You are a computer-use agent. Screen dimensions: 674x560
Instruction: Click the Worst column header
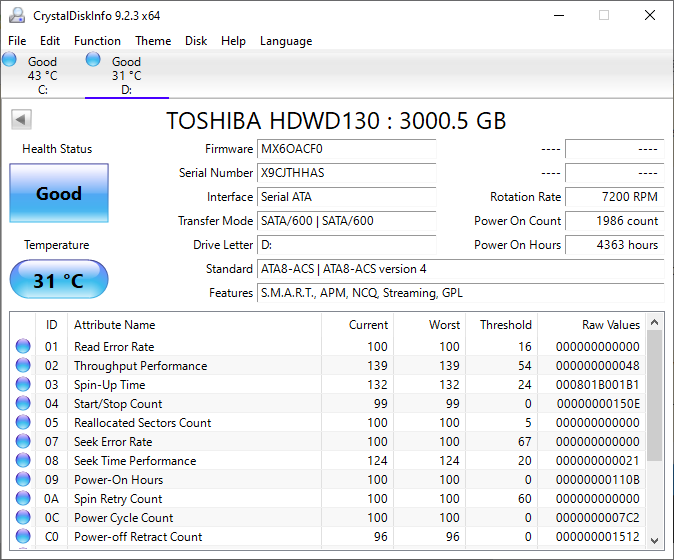tap(429, 324)
